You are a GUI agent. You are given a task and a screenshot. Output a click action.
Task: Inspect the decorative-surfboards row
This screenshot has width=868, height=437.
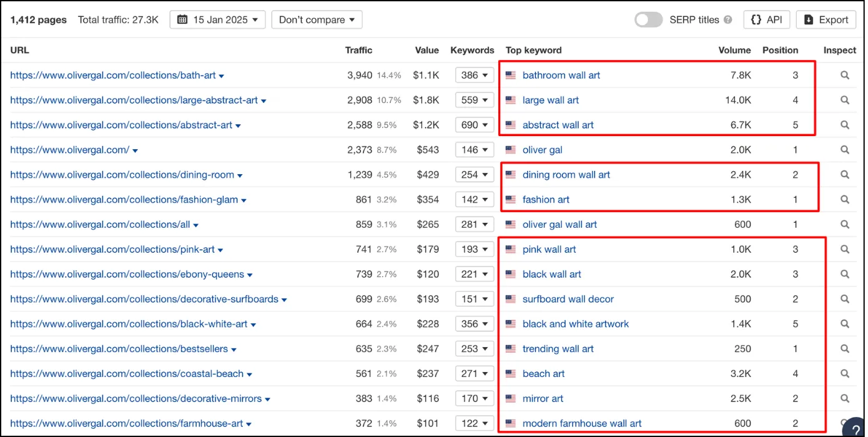point(844,299)
